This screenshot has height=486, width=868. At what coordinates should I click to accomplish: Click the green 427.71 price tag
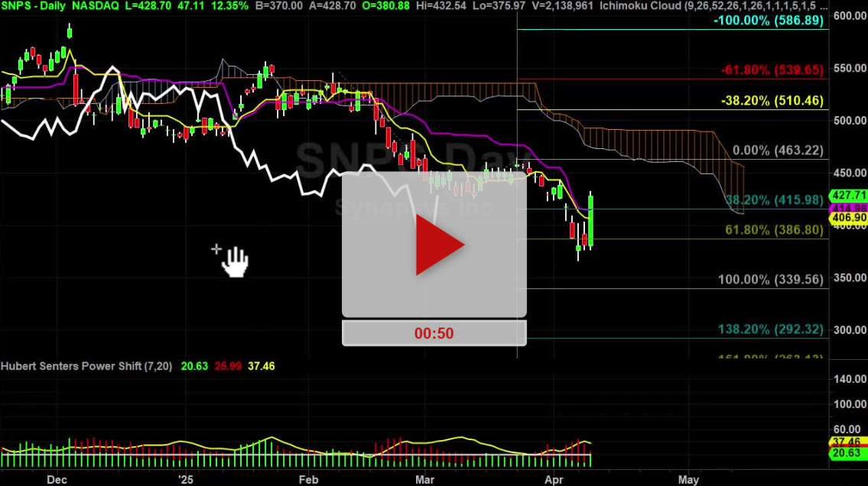click(x=848, y=195)
